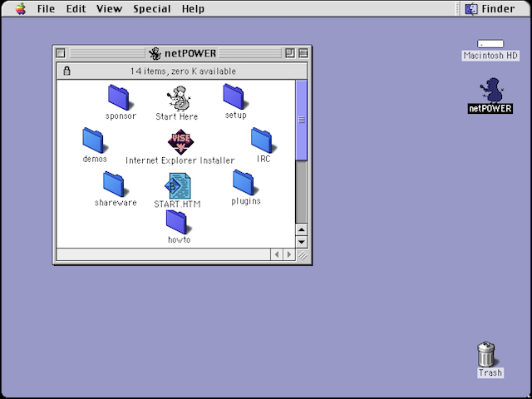Click the netPOWER window zoom box
This screenshot has width=532, height=399.
point(290,53)
